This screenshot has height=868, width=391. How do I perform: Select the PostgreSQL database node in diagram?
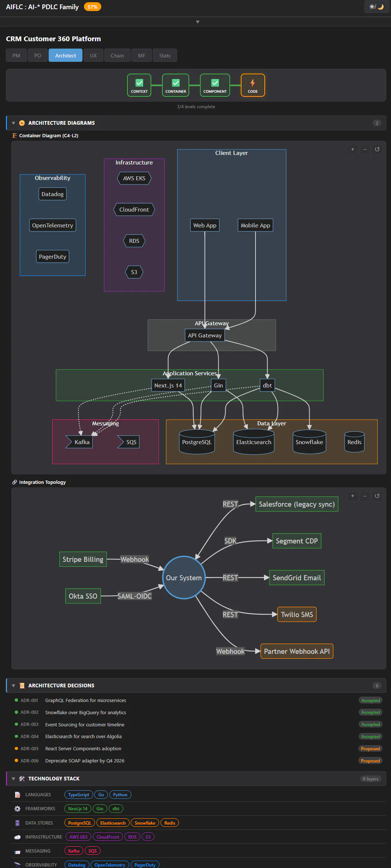197,442
